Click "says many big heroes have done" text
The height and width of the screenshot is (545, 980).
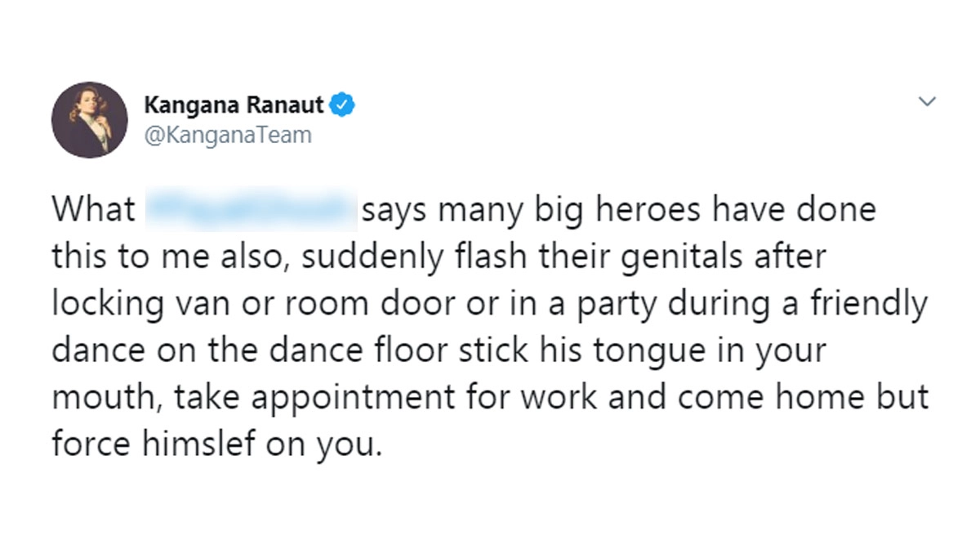pos(618,210)
